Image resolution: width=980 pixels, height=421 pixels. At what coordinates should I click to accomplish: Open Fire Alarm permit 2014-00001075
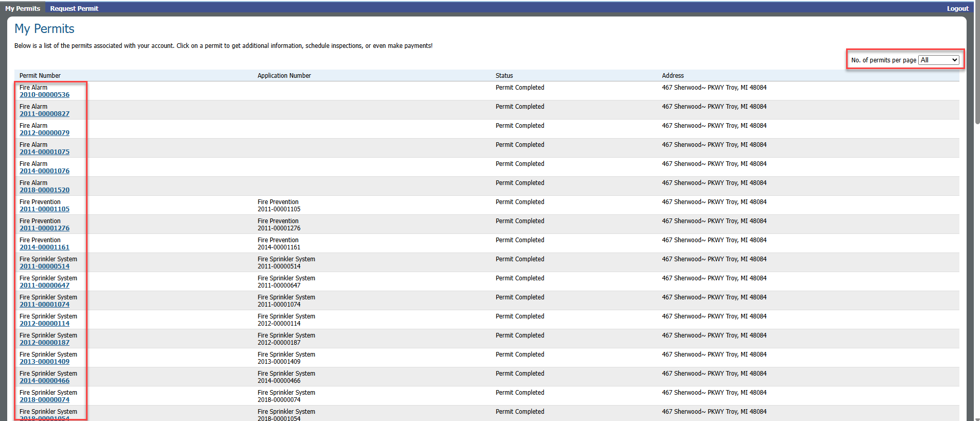click(44, 152)
